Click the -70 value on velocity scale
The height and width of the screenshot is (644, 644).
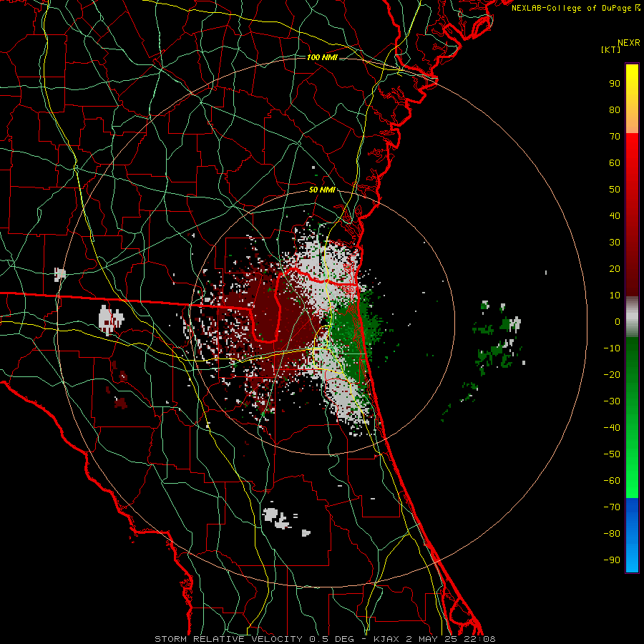(x=612, y=507)
